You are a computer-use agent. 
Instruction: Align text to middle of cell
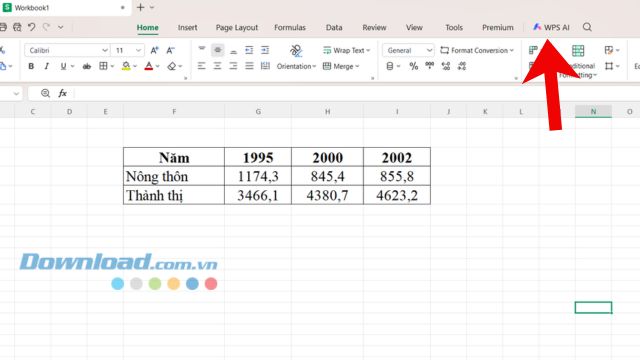tap(218, 50)
